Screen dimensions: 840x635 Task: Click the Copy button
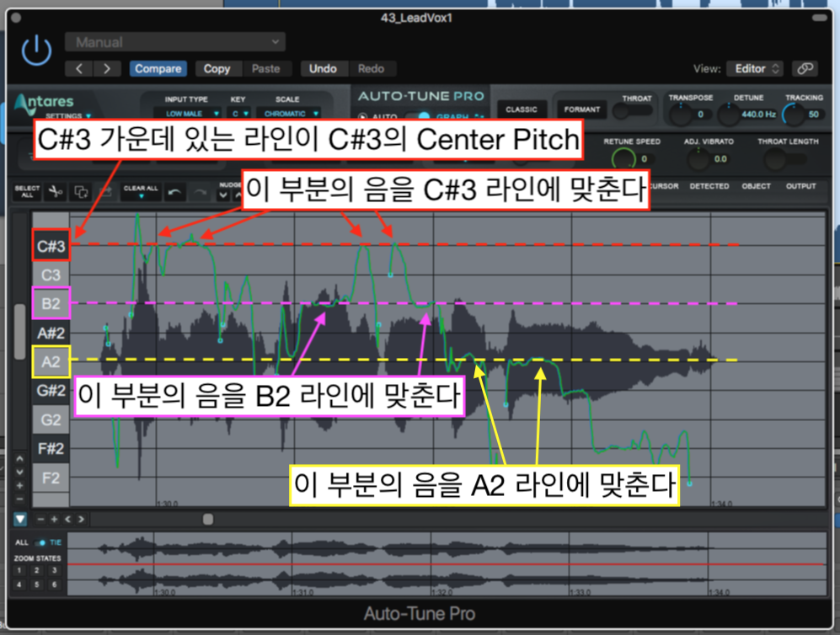coord(217,68)
